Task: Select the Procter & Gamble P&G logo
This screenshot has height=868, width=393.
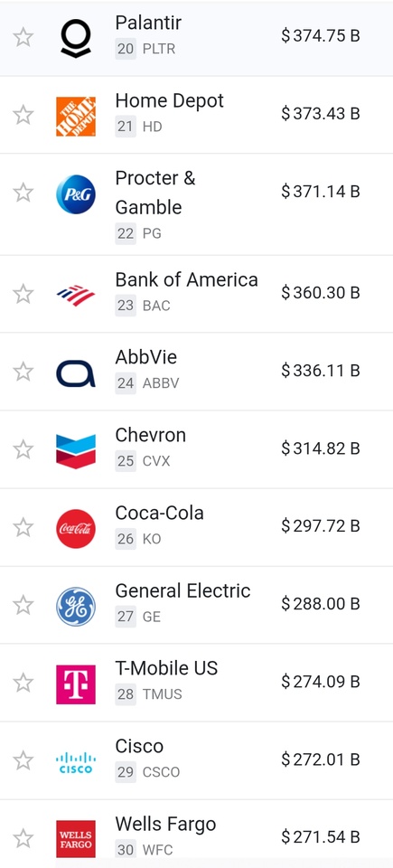Action: pos(76,194)
